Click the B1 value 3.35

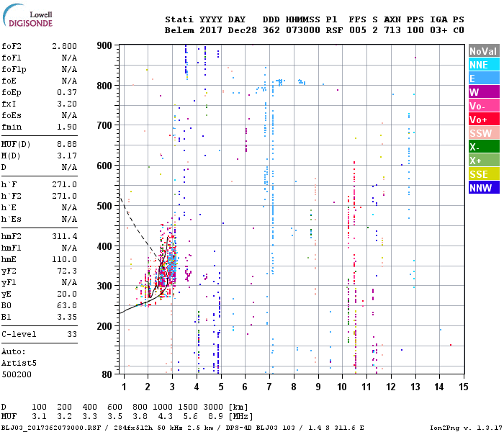(67, 317)
